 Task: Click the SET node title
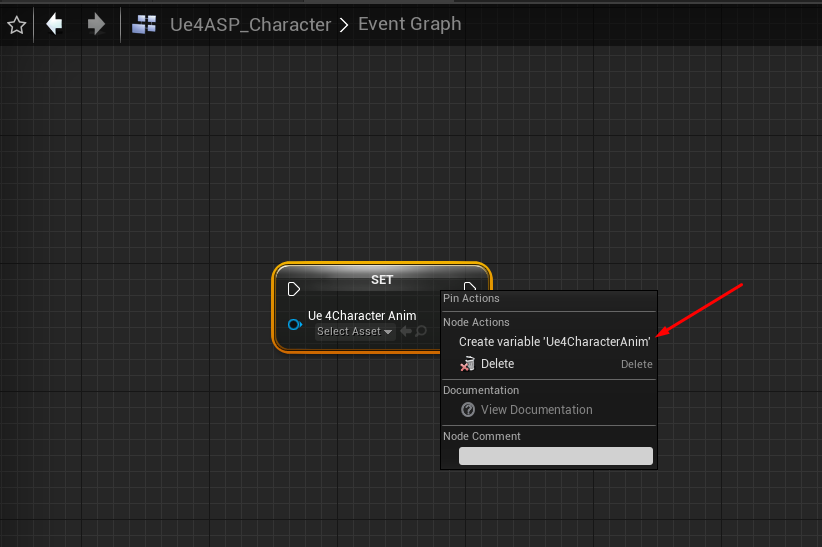pos(382,280)
